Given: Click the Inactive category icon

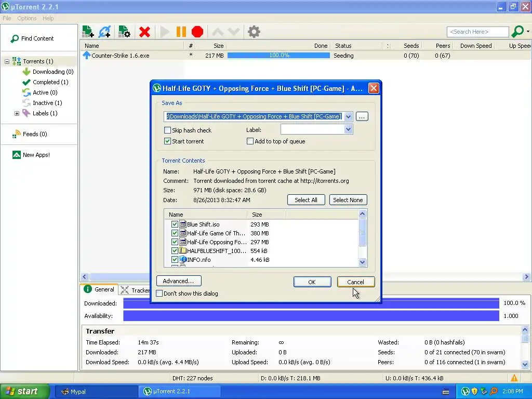Looking at the screenshot, I should pyautogui.click(x=26, y=103).
